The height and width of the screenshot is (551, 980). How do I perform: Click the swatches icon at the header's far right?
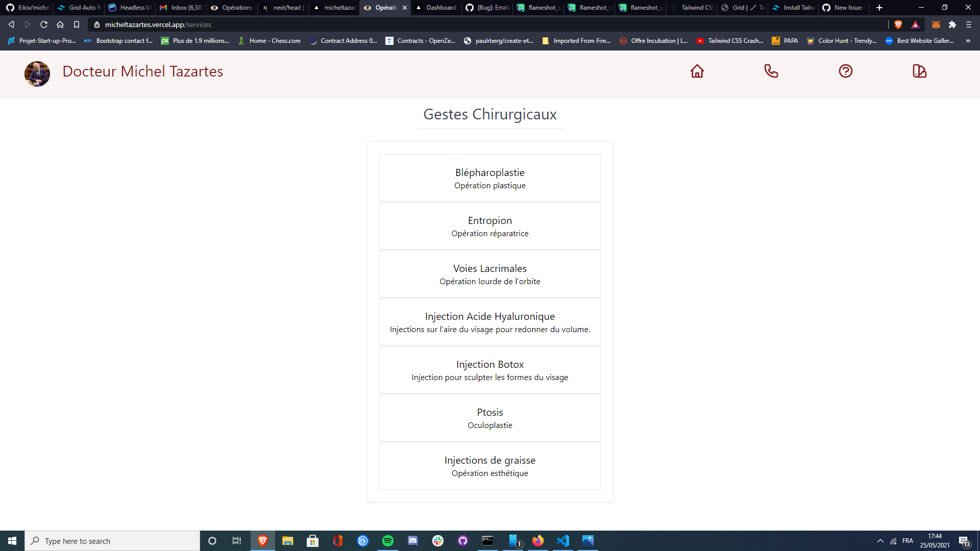(920, 71)
